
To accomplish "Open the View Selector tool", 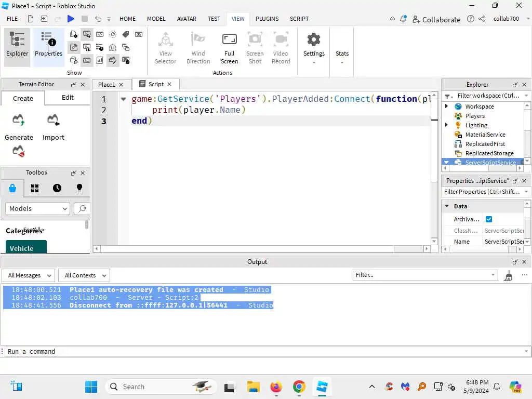I will 165,48.
